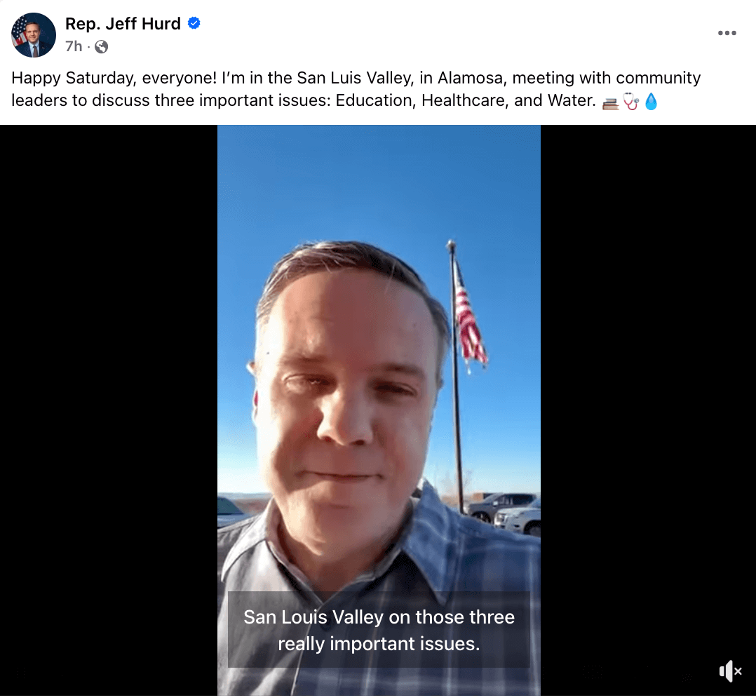Click the parked cars in the video background
The height and width of the screenshot is (700, 756).
[x=504, y=513]
